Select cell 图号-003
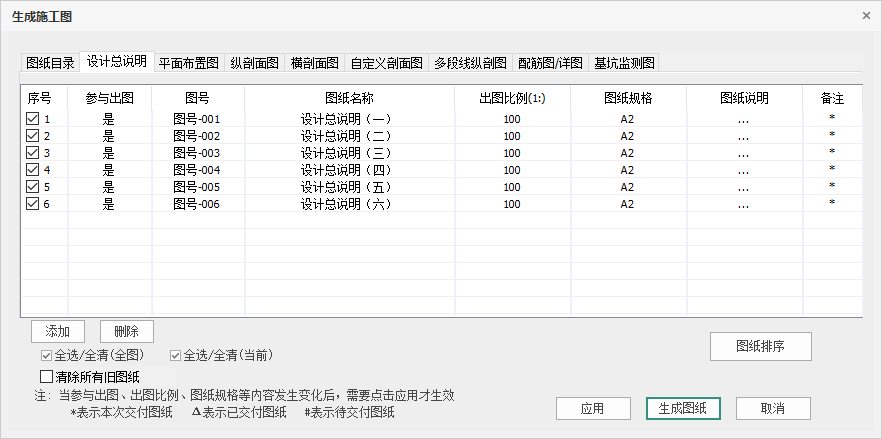882x439 pixels. coord(196,153)
